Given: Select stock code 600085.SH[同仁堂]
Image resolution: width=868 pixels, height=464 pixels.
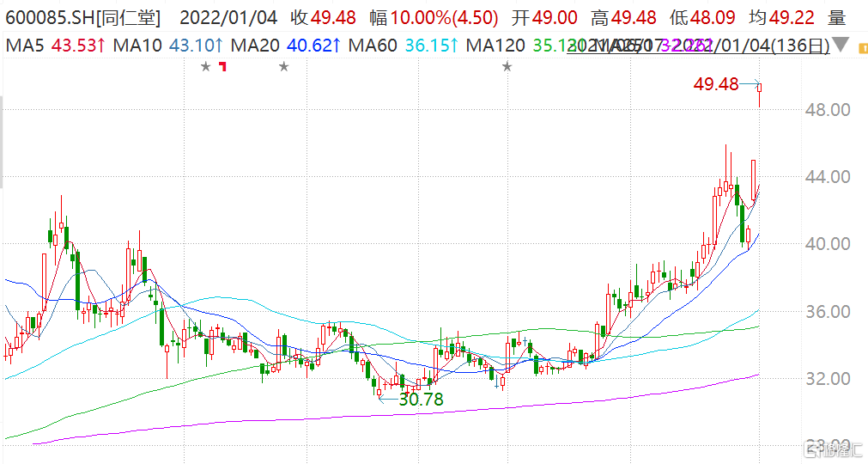Looking at the screenshot, I should pos(83,18).
